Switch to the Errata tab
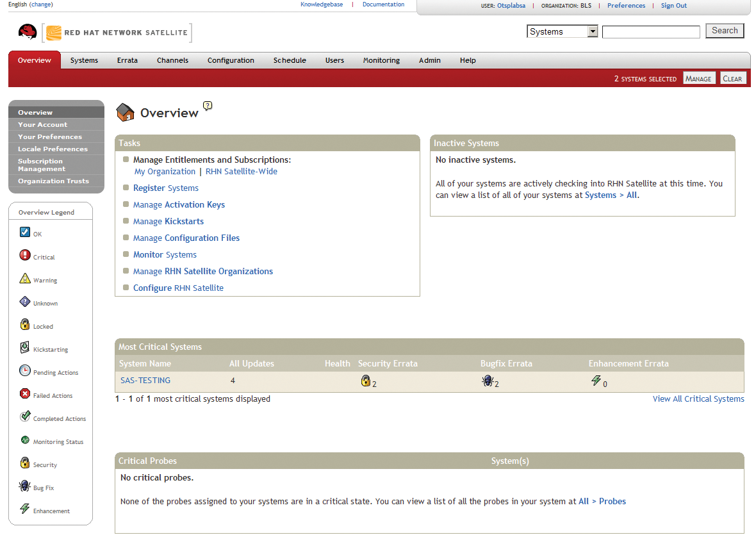The image size is (756, 551). 127,60
